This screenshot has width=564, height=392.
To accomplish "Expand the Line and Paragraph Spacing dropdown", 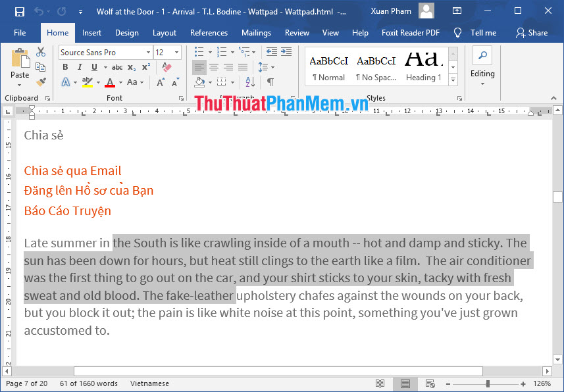I will [x=272, y=66].
